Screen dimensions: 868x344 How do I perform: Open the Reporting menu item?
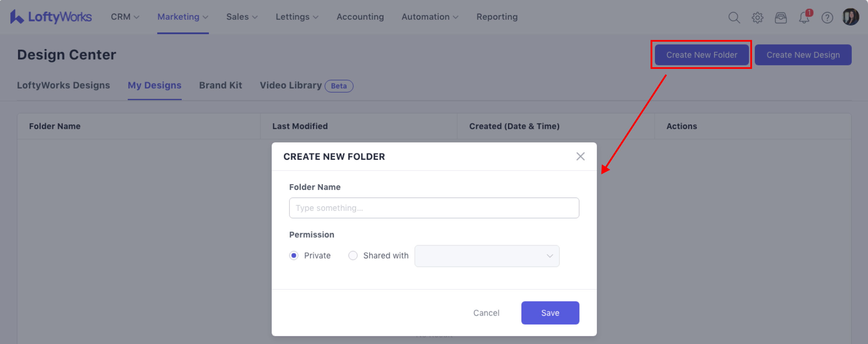[497, 17]
